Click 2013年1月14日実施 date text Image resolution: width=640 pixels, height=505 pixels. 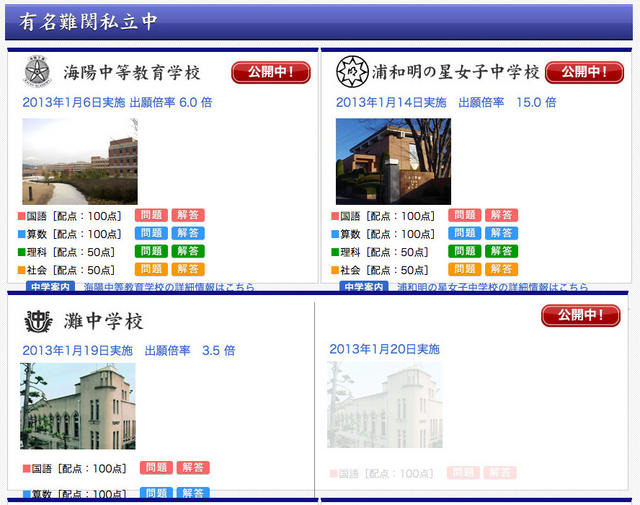(391, 102)
